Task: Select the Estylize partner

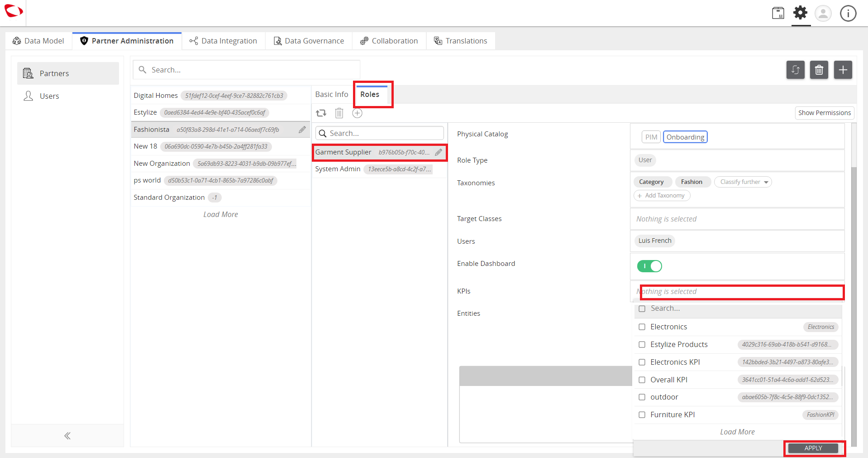Action: pos(220,112)
